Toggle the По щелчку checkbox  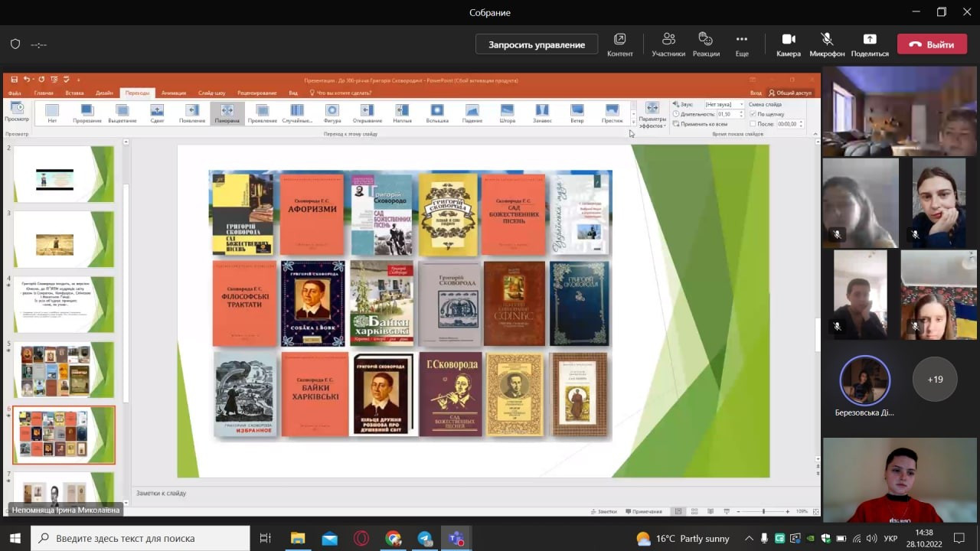tap(753, 114)
